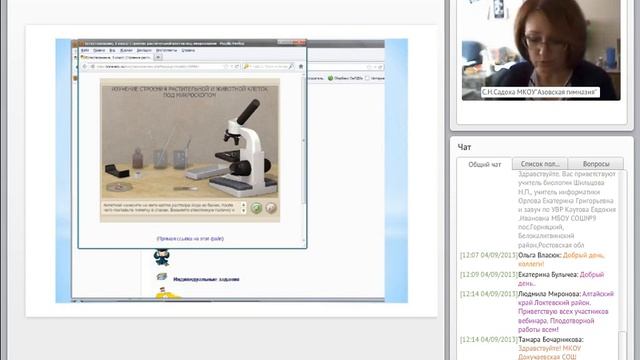Open the Файл menu in Firefox popup
Image resolution: width=640 pixels, height=360 pixels.
(85, 50)
